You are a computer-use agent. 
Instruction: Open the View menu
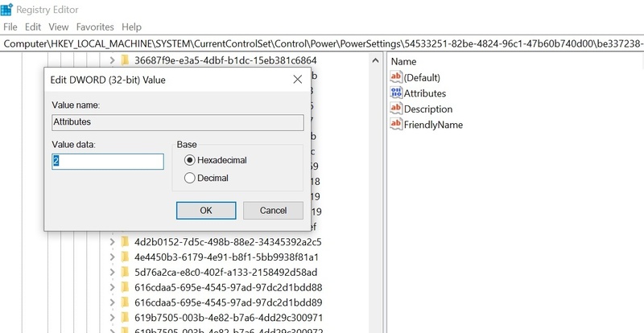click(x=58, y=27)
